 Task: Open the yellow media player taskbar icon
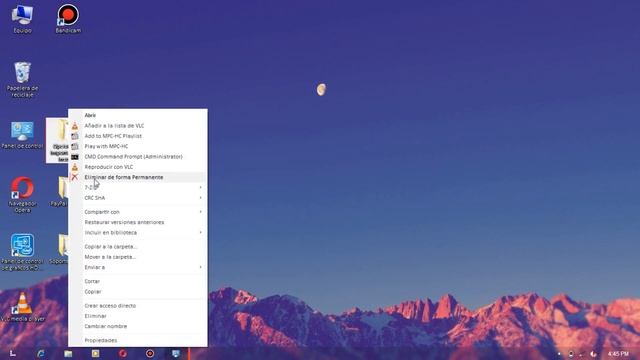95,353
